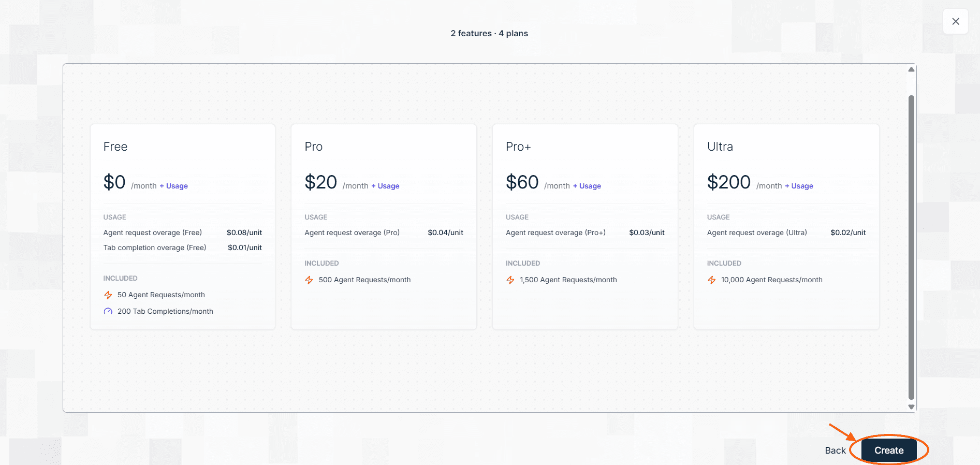
Task: Click the lightning icon beside 1,500 Agent Requests/month
Action: coord(510,280)
